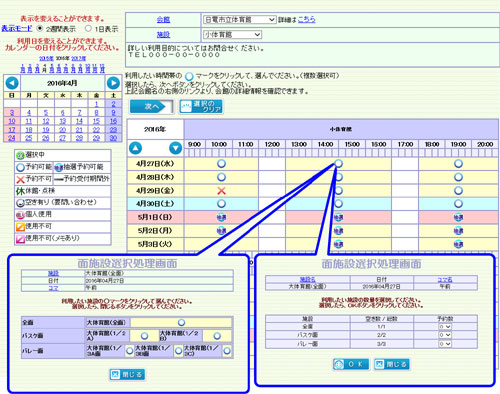Select 5月2日 evening lottery slot

[x=458, y=231]
